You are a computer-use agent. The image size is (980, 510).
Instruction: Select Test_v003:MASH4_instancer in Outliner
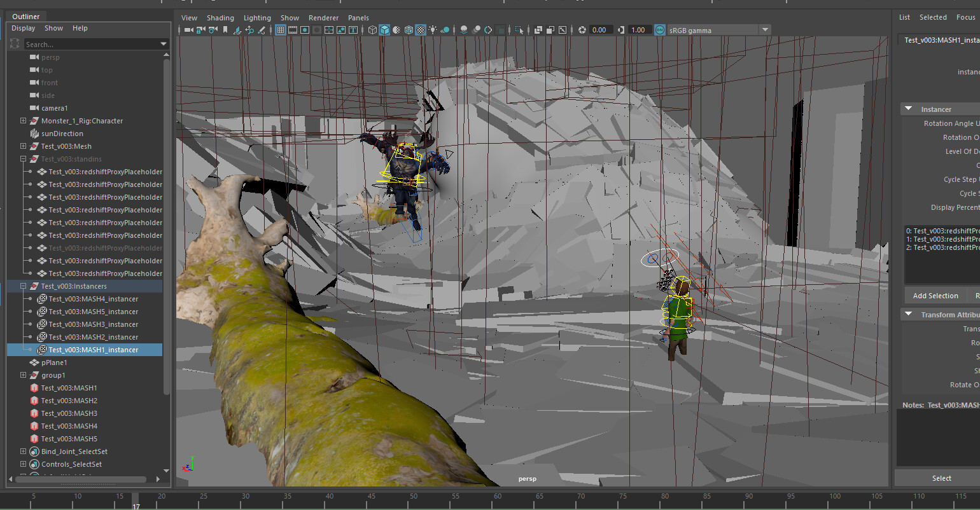94,299
